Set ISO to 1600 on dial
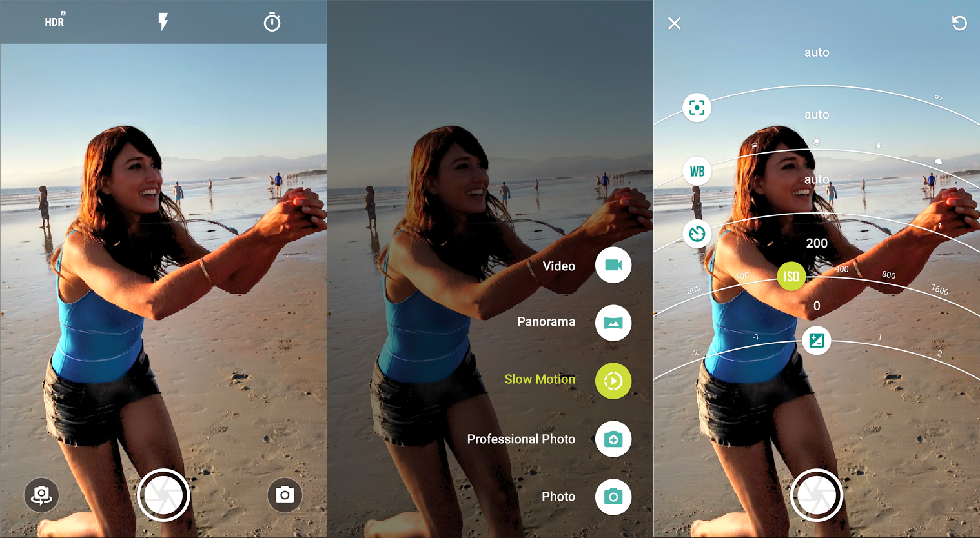This screenshot has width=980, height=538. tap(939, 290)
